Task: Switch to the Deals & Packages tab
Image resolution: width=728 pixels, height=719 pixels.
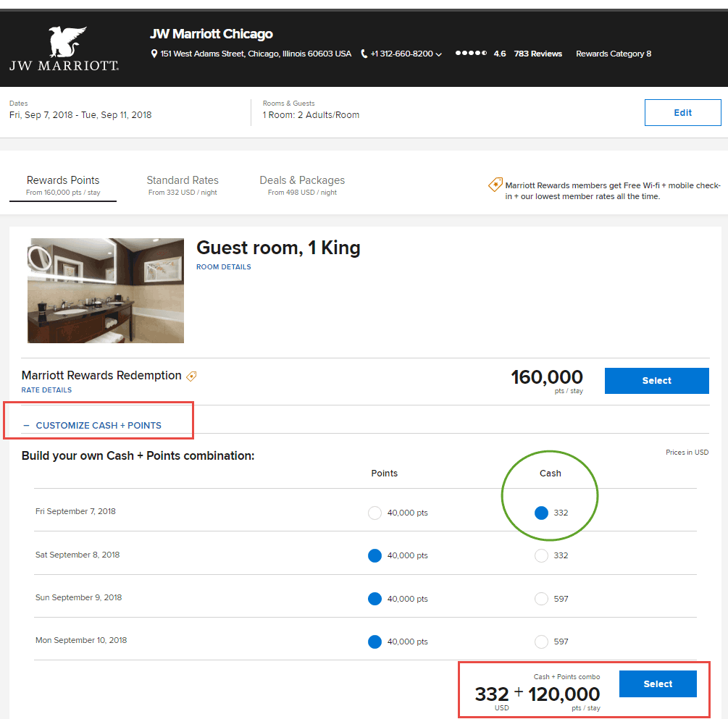Action: click(302, 180)
